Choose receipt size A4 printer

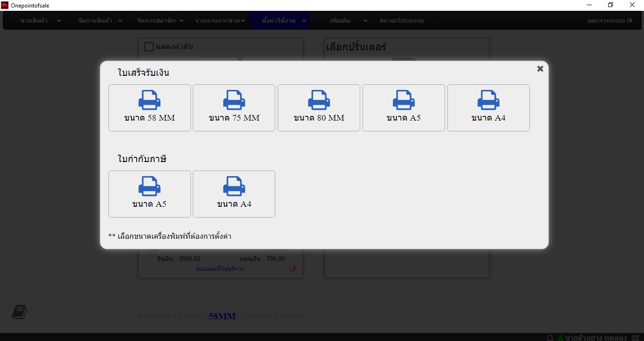point(488,108)
